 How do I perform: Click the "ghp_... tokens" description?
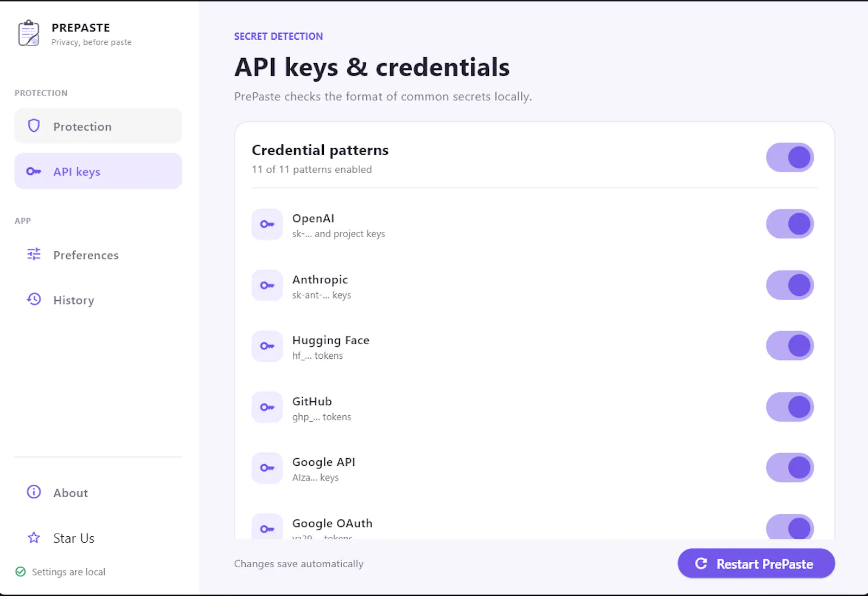pyautogui.click(x=322, y=417)
